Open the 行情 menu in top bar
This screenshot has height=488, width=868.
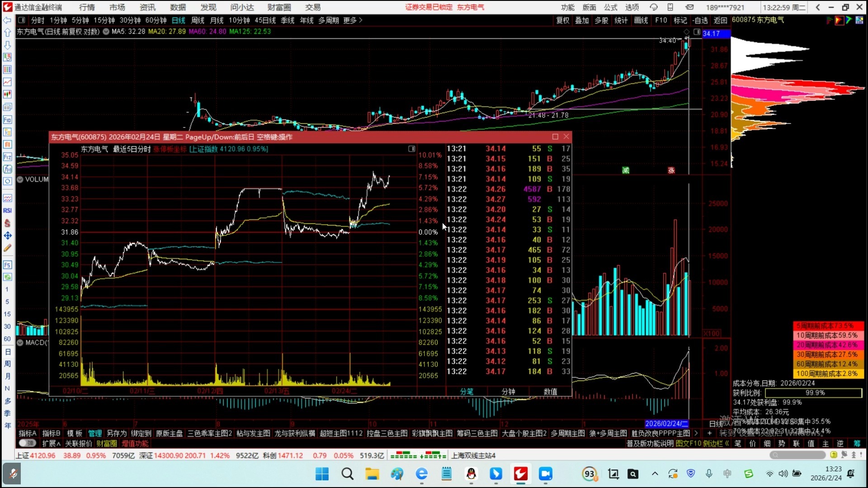pos(87,7)
